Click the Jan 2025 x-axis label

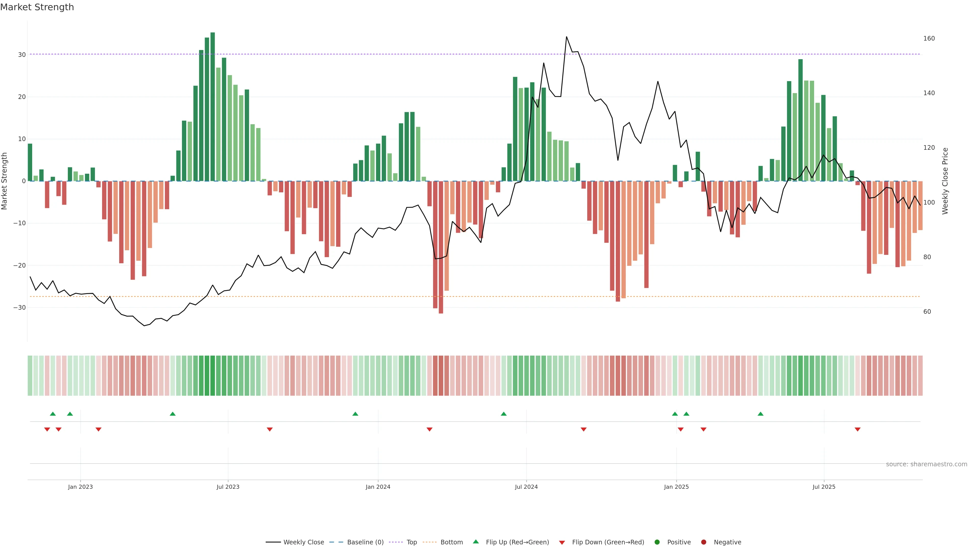[x=676, y=487]
